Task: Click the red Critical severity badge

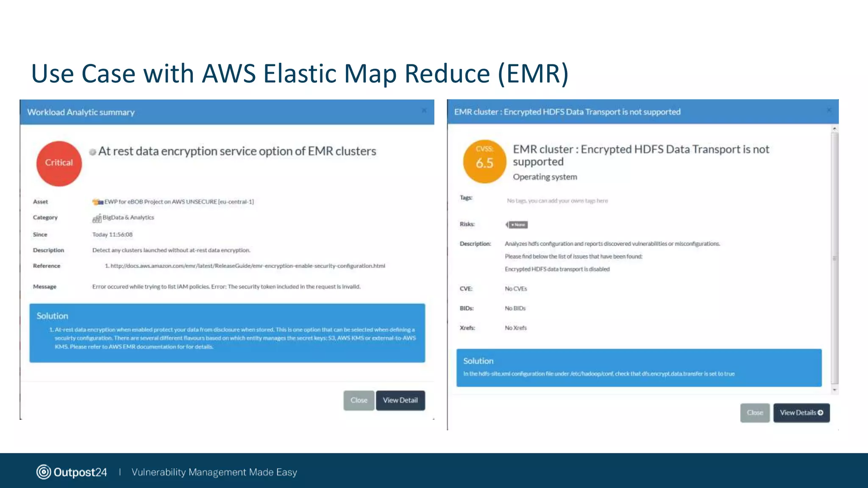Action: 59,163
